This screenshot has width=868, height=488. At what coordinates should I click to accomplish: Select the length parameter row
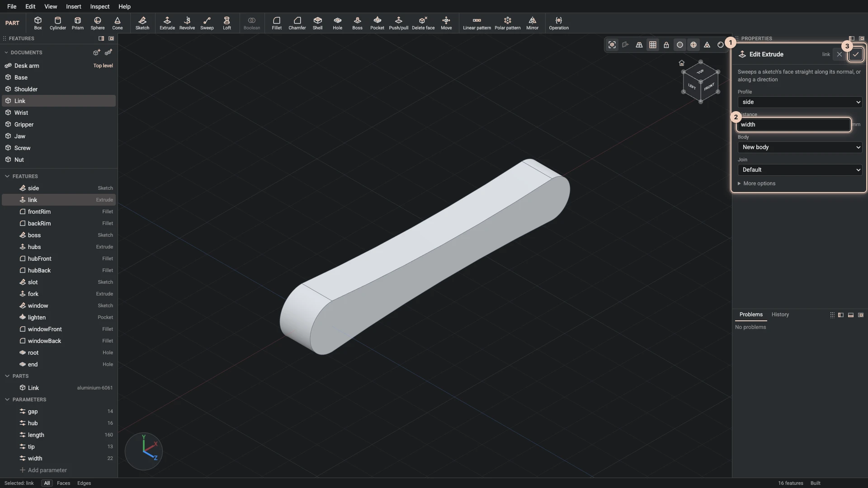[x=59, y=435]
